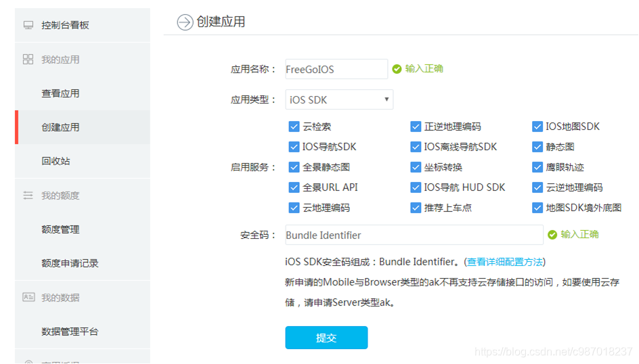Click the green check icon beside 安全码 field

552,235
